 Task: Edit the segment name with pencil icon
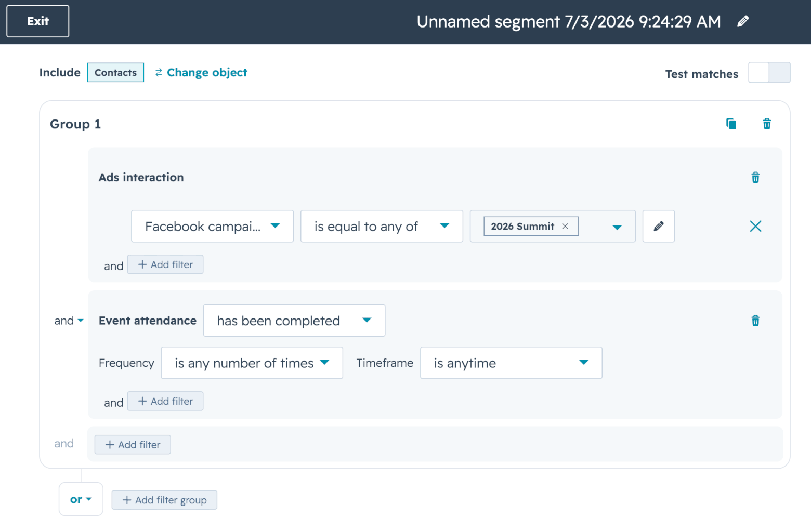click(743, 21)
